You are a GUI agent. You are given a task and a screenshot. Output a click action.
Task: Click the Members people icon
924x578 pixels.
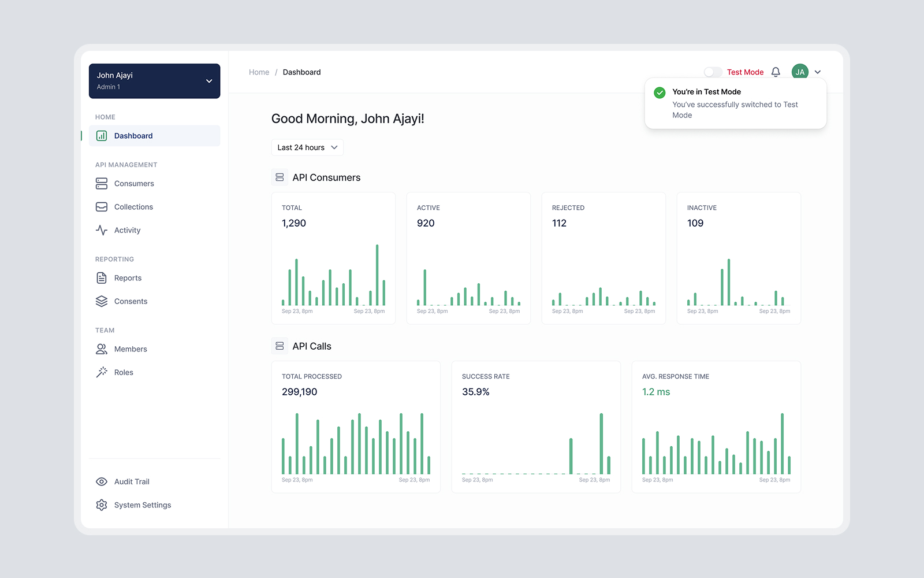pyautogui.click(x=101, y=349)
